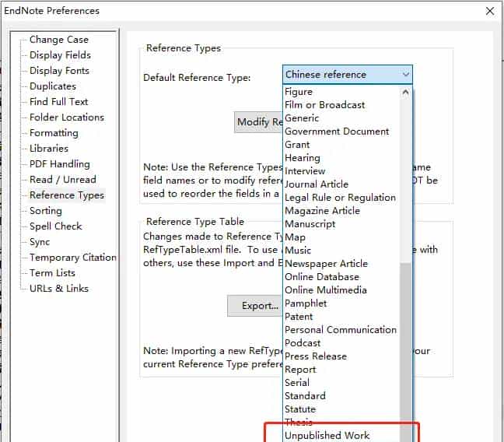The image size is (504, 442).
Task: Set default type to Press Release
Action: click(x=342, y=356)
